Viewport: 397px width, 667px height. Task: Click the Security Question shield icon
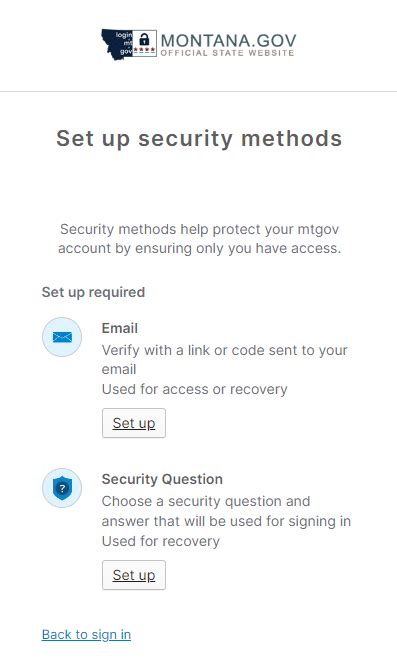click(62, 488)
